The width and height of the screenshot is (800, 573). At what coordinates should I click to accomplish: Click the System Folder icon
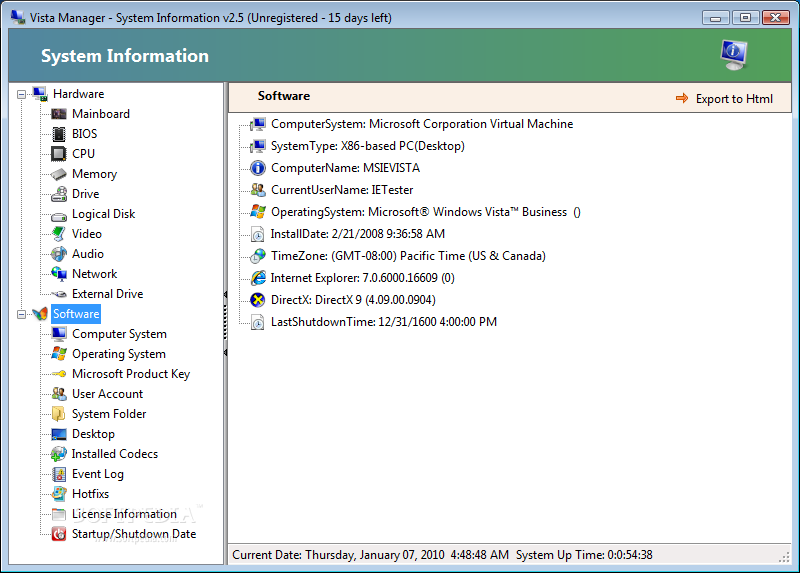(59, 414)
